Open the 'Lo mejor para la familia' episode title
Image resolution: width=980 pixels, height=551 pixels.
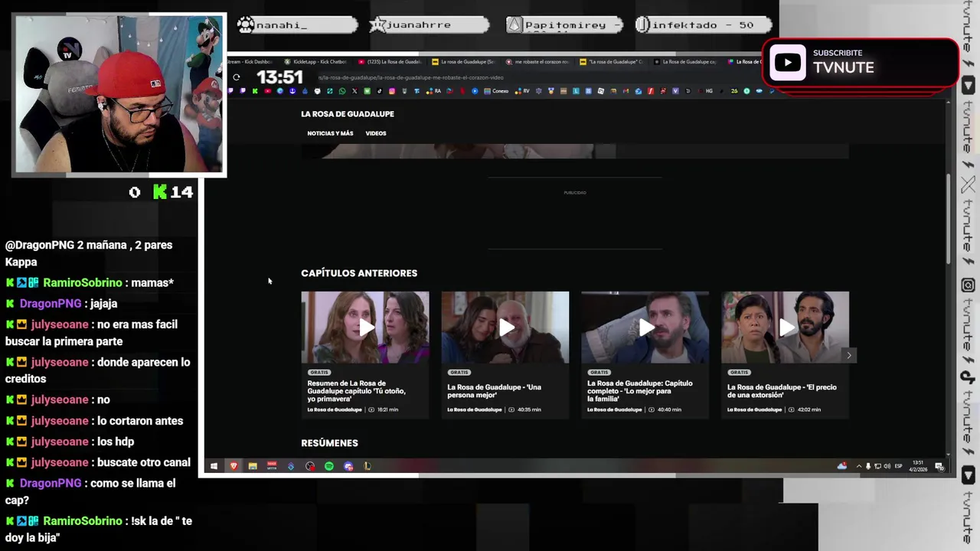click(x=640, y=391)
